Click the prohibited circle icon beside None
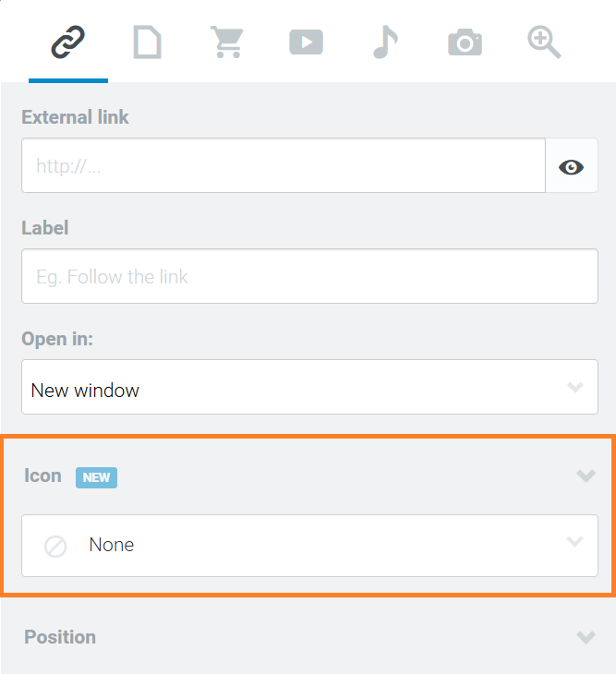This screenshot has width=616, height=674. click(55, 547)
